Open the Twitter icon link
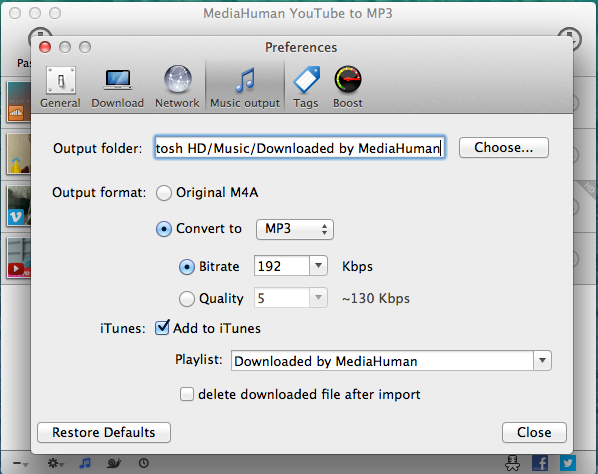The image size is (598, 474). pyautogui.click(x=567, y=463)
